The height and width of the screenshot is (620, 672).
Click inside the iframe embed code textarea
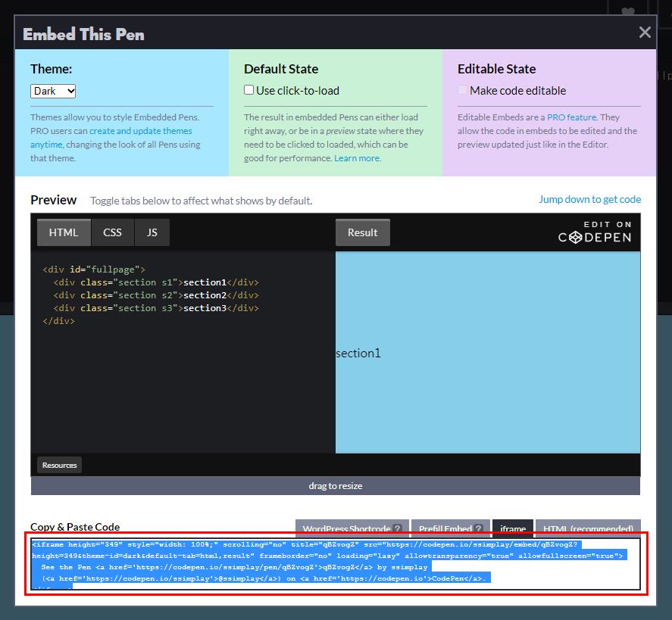click(336, 564)
